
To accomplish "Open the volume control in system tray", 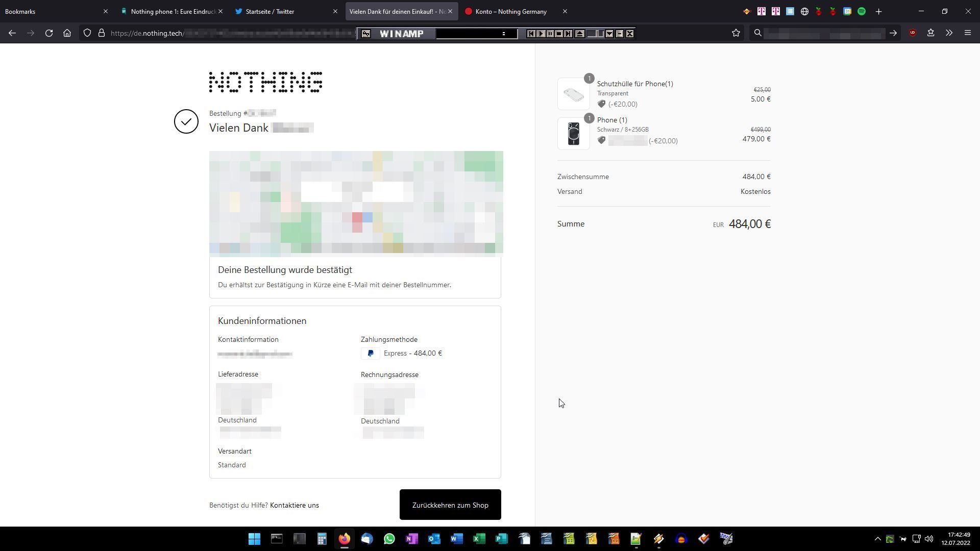I will pyautogui.click(x=929, y=539).
